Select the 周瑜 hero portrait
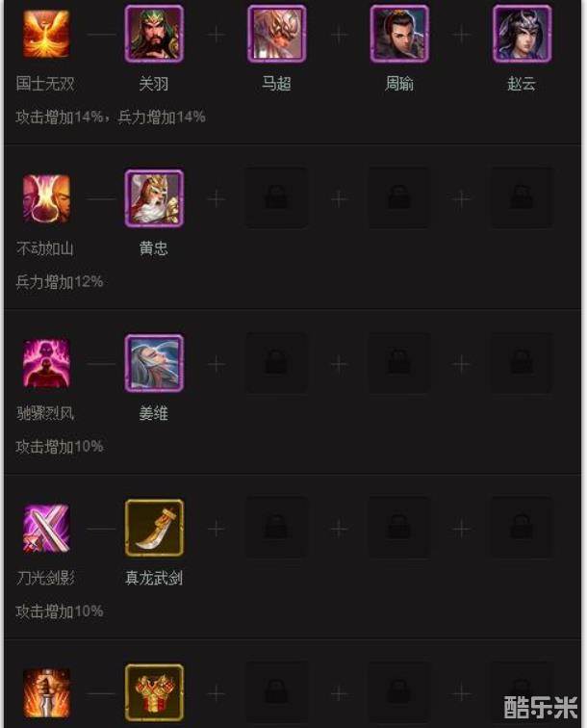Screen dimensions: 587x728 point(399,34)
